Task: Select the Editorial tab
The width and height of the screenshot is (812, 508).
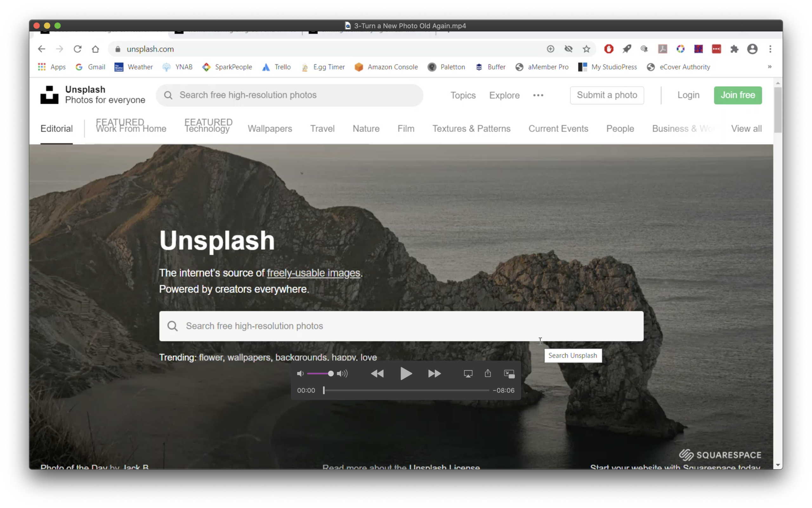Action: [x=56, y=129]
